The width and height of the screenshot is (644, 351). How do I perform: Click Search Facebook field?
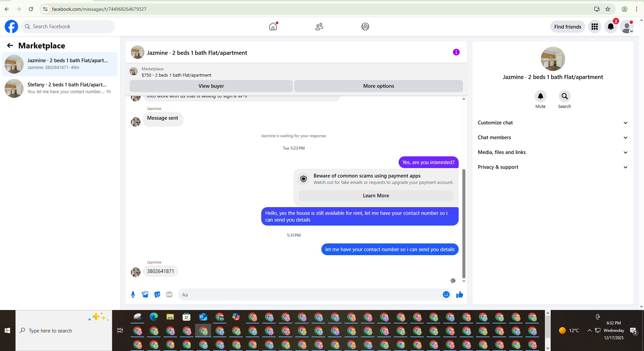coord(68,27)
